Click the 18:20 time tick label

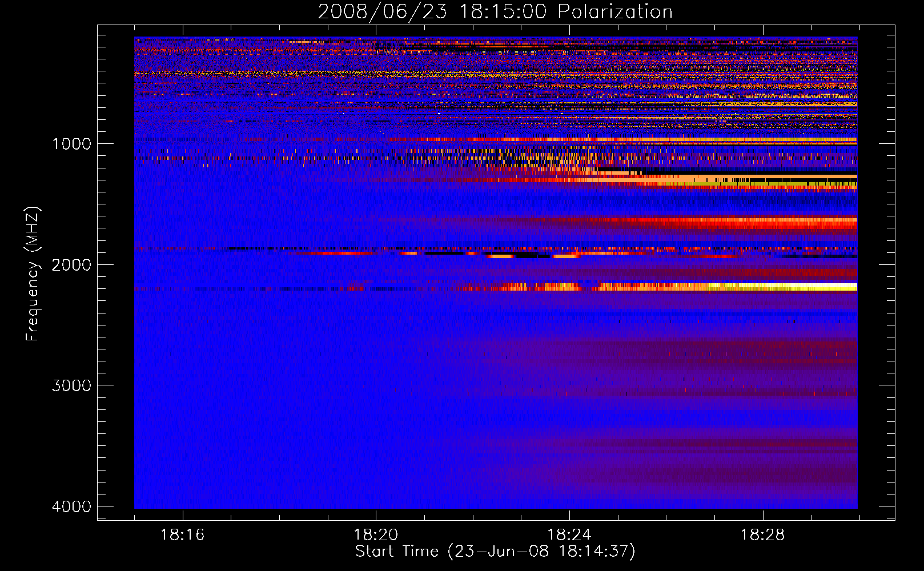(376, 535)
